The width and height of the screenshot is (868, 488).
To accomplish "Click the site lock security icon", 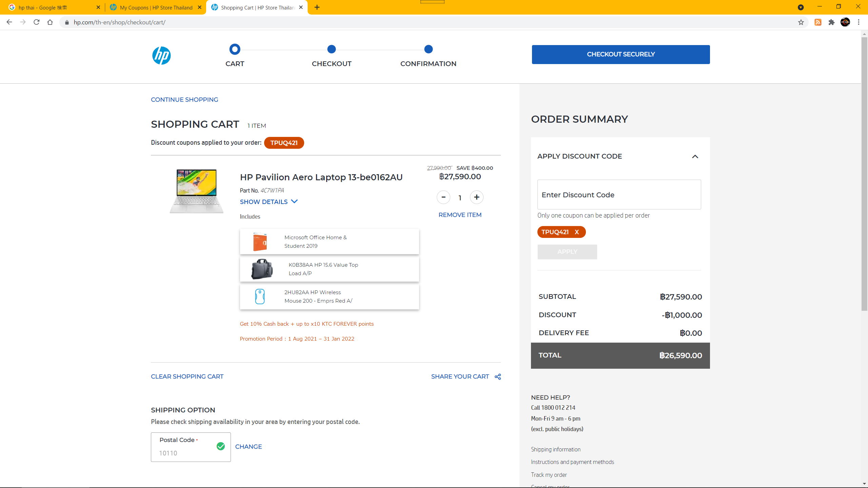I will coord(67,22).
